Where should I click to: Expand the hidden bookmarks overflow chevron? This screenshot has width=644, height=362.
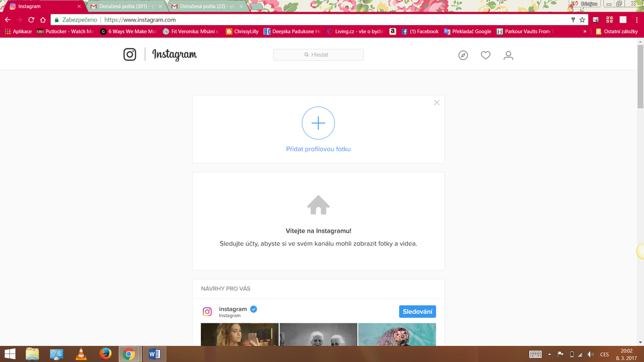pyautogui.click(x=584, y=32)
